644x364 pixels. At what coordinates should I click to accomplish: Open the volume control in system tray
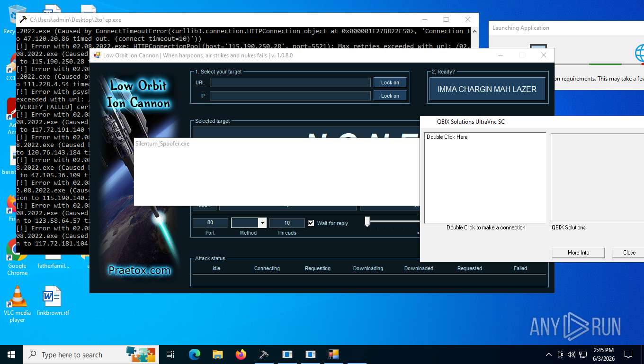point(572,355)
